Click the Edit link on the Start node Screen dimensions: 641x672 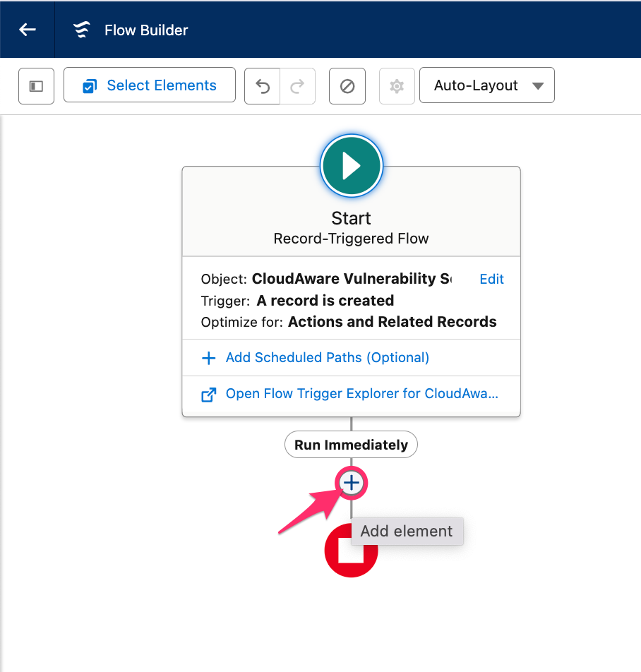pos(491,279)
